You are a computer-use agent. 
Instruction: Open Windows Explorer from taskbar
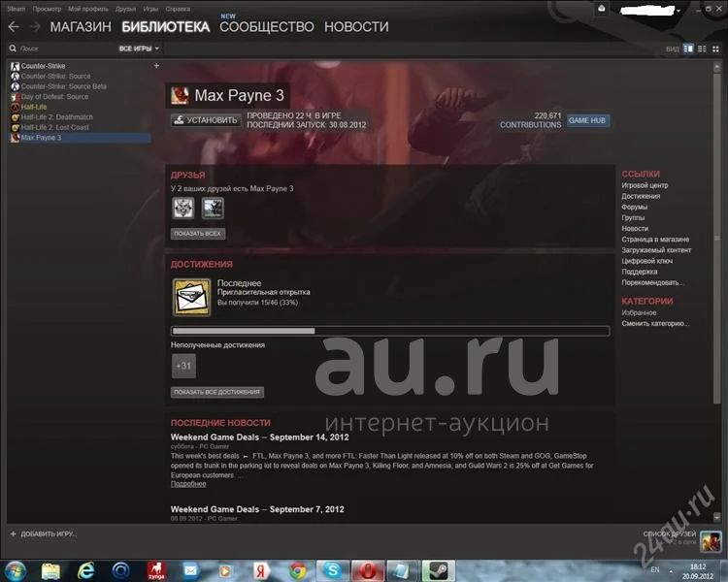coord(50,571)
